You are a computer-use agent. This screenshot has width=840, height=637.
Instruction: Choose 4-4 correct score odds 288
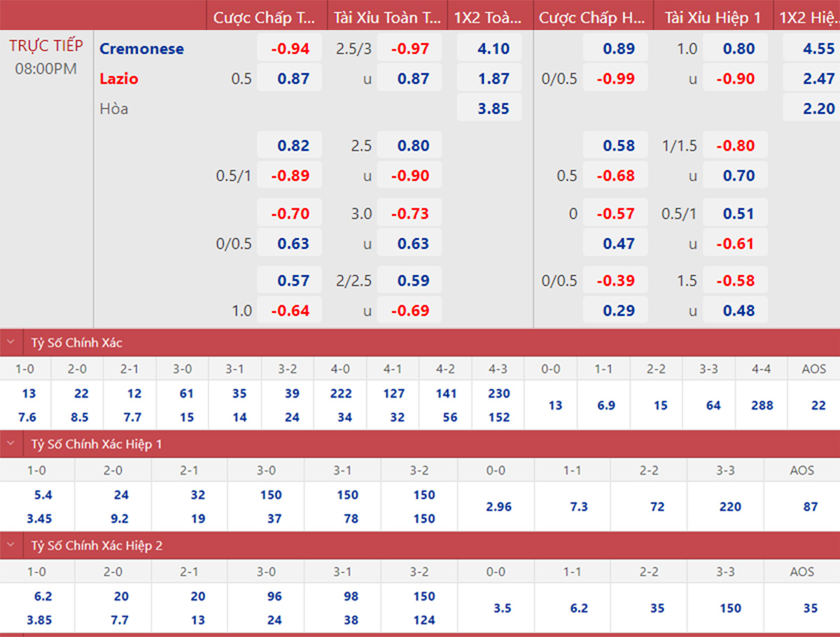click(761, 405)
